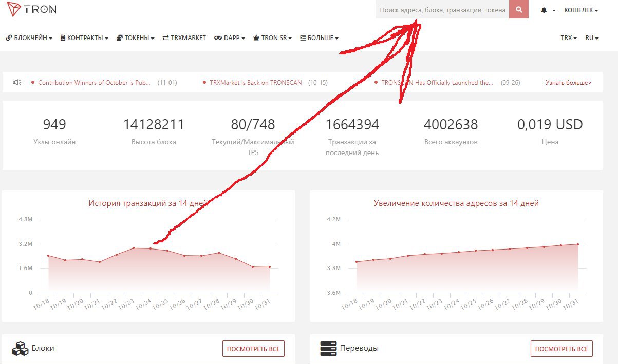This screenshot has width=618, height=364.
Task: Open the DAPP menu
Action: [230, 38]
